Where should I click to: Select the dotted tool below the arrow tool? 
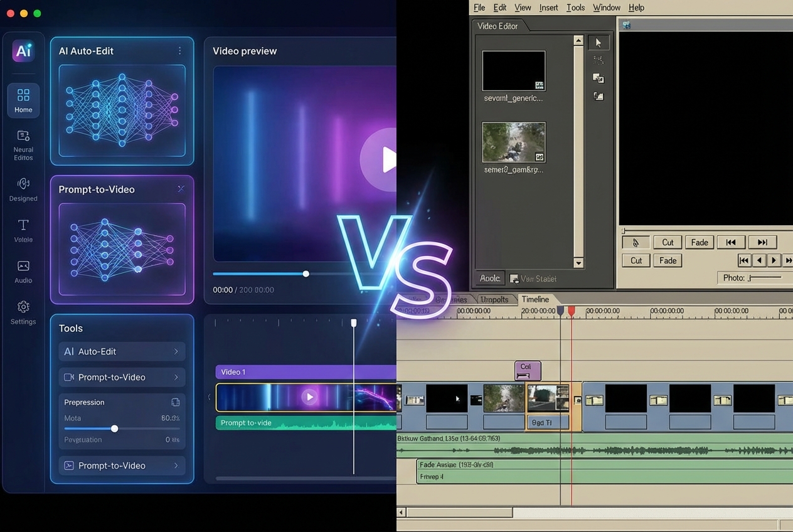[x=599, y=60]
